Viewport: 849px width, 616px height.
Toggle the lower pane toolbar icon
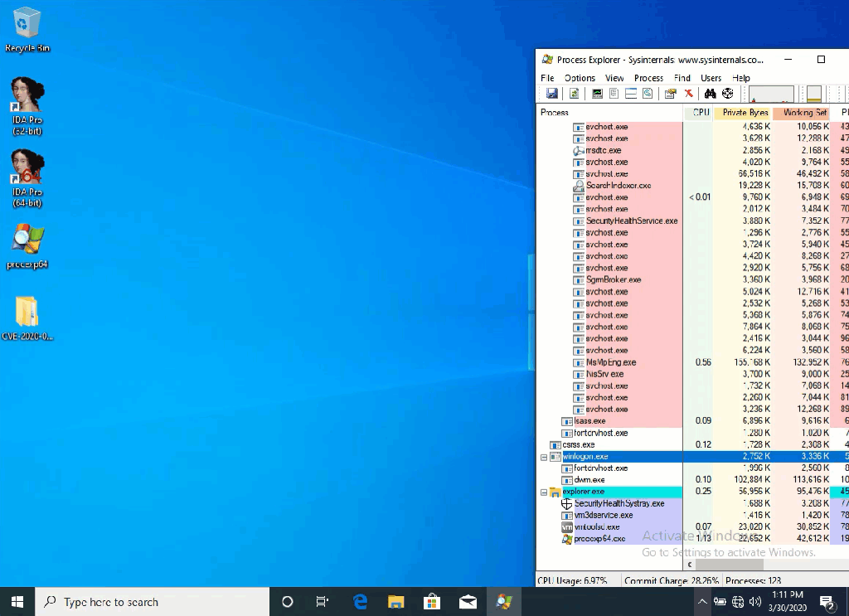(x=631, y=94)
